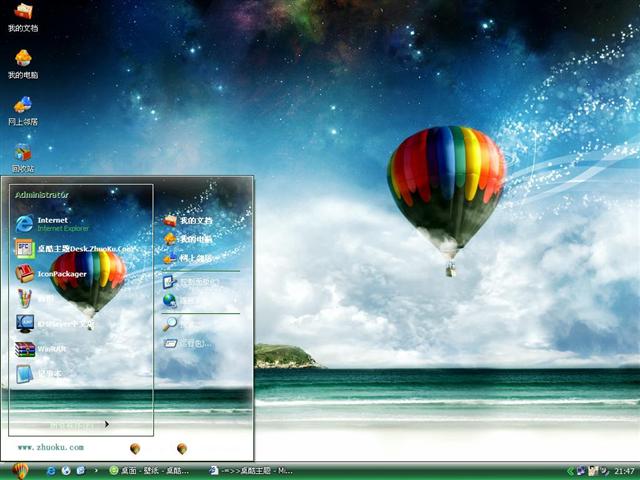Open control panel icon in start menu
Image resolution: width=640 pixels, height=480 pixels.
[x=191, y=282]
